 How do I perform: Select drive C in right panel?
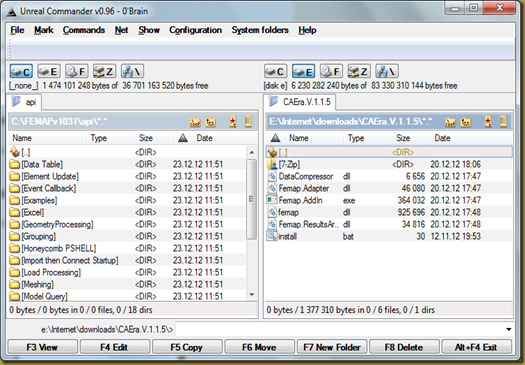(x=276, y=71)
